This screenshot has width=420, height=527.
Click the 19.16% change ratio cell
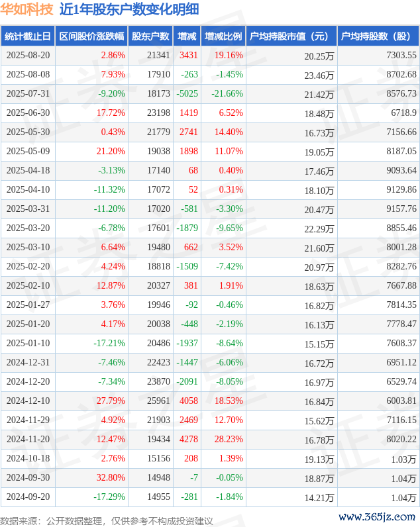coord(229,55)
